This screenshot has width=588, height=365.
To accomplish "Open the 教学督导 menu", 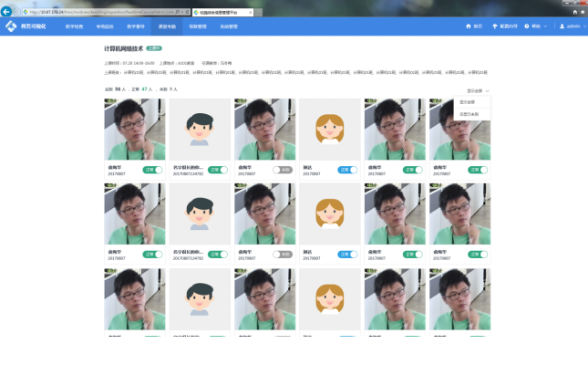I will (x=136, y=26).
